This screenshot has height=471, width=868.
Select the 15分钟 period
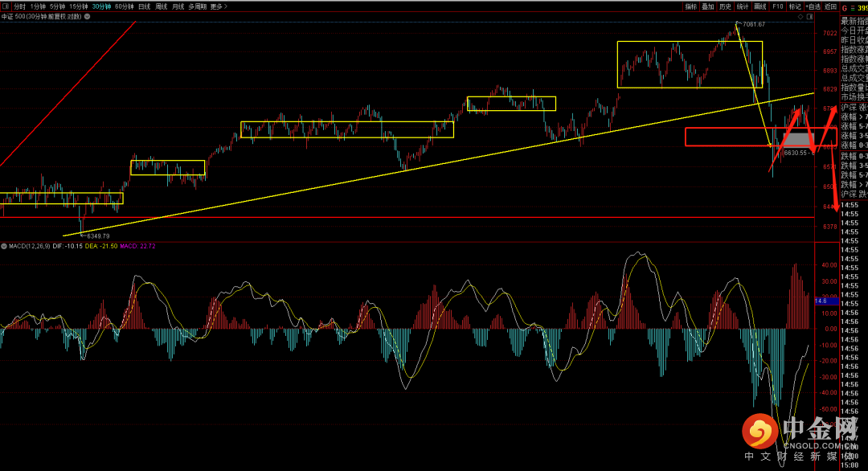coord(79,6)
